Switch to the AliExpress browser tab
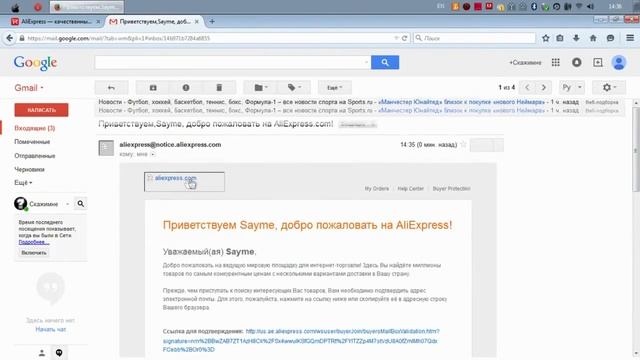The width and height of the screenshot is (640, 360). tap(56, 22)
